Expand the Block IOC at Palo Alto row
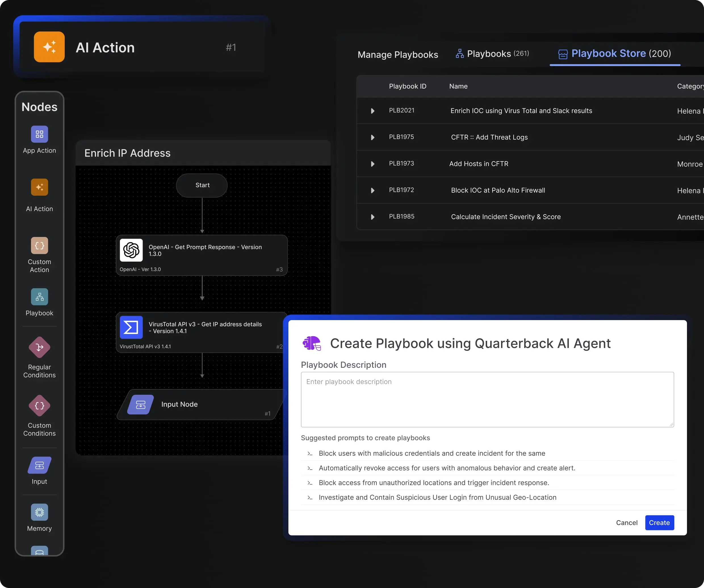704x588 pixels. pyautogui.click(x=372, y=190)
